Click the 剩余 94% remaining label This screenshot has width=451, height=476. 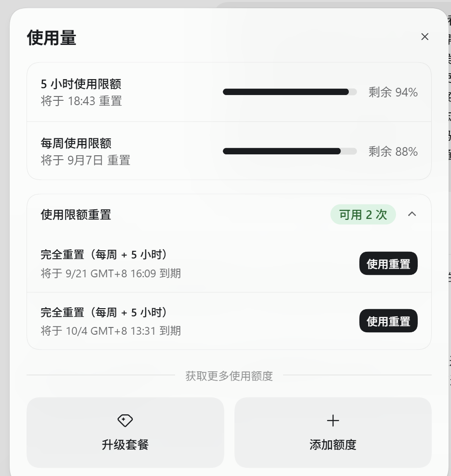[393, 92]
